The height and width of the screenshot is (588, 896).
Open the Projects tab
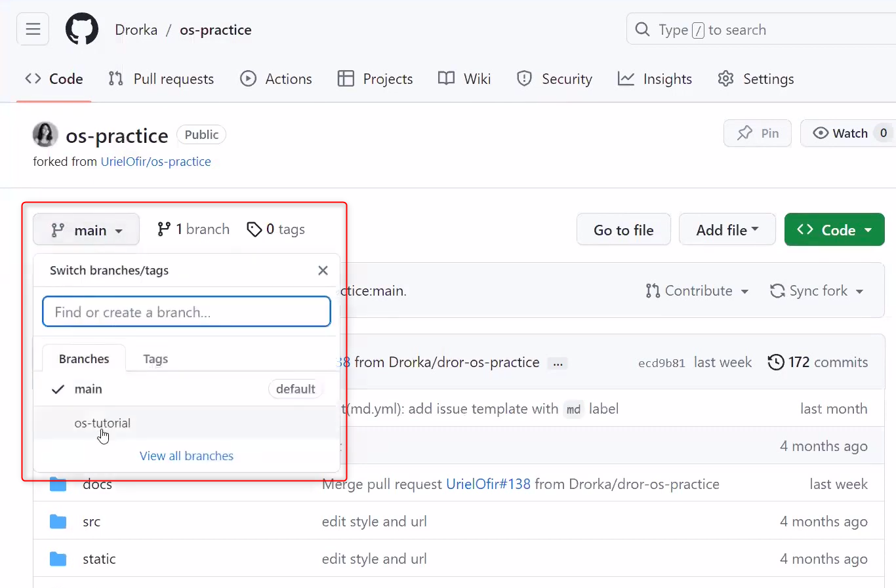(x=375, y=79)
